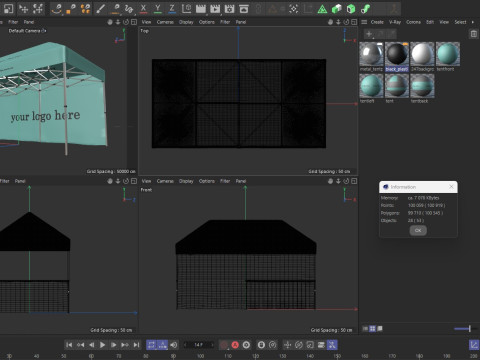This screenshot has width=480, height=360.
Task: Toggle position keyframe recording
Action: (x=287, y=345)
